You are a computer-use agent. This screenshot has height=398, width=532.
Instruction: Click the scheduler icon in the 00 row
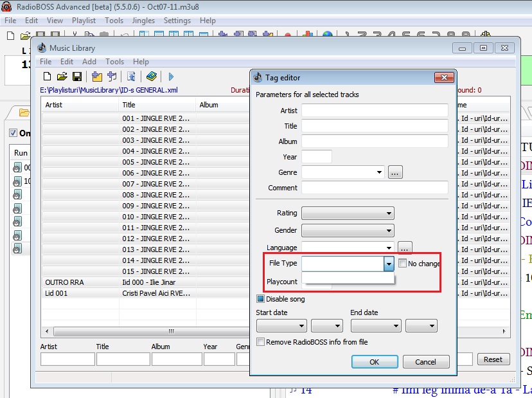tap(17, 167)
